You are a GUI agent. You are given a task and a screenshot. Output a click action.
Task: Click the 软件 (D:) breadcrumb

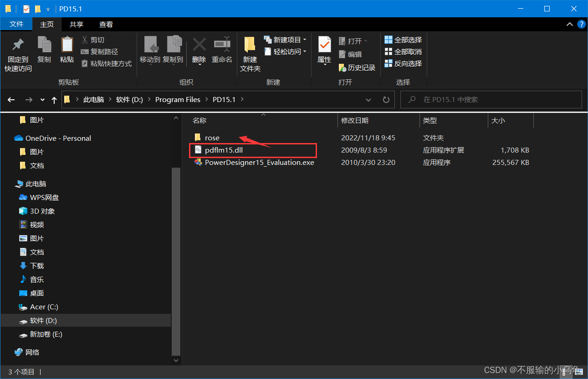point(129,99)
